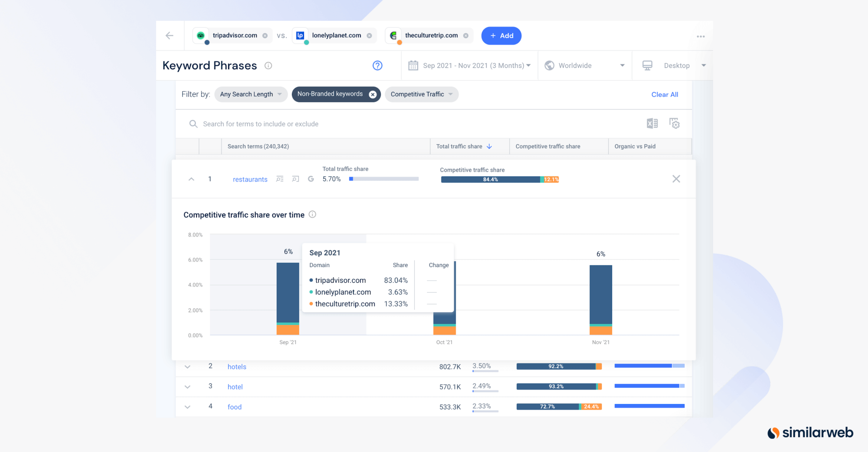Click lonelyplanet.com in the tooltip
Viewport: 868px width, 452px height.
pos(343,292)
